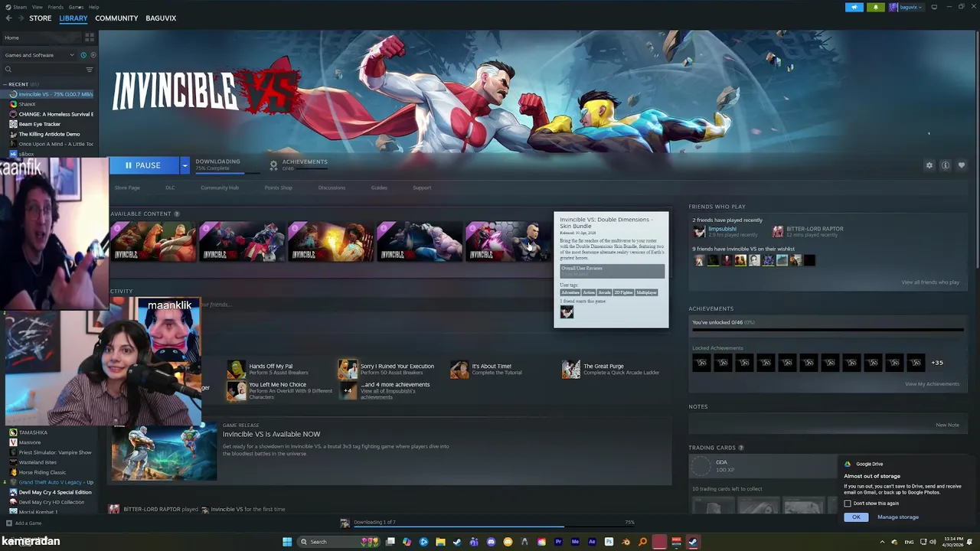Open the dropdown arrow beside Pause
The width and height of the screenshot is (980, 551).
pyautogui.click(x=185, y=165)
